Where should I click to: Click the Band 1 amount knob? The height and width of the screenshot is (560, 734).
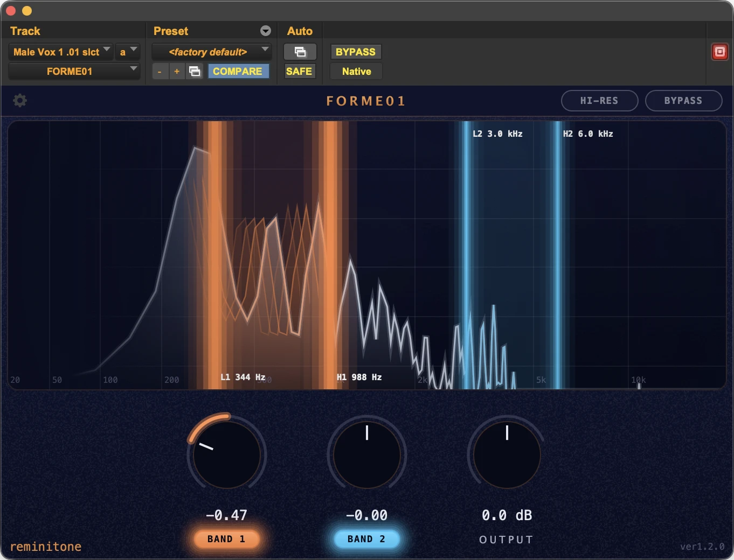(x=226, y=455)
